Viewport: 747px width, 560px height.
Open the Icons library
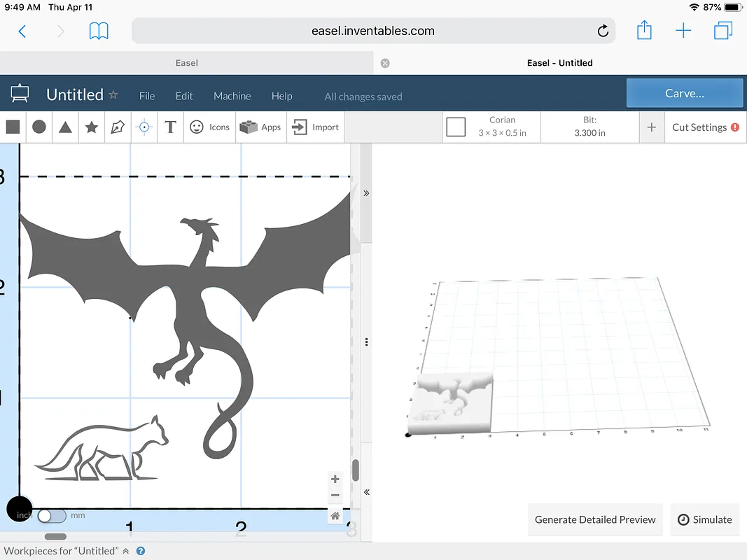pos(209,127)
